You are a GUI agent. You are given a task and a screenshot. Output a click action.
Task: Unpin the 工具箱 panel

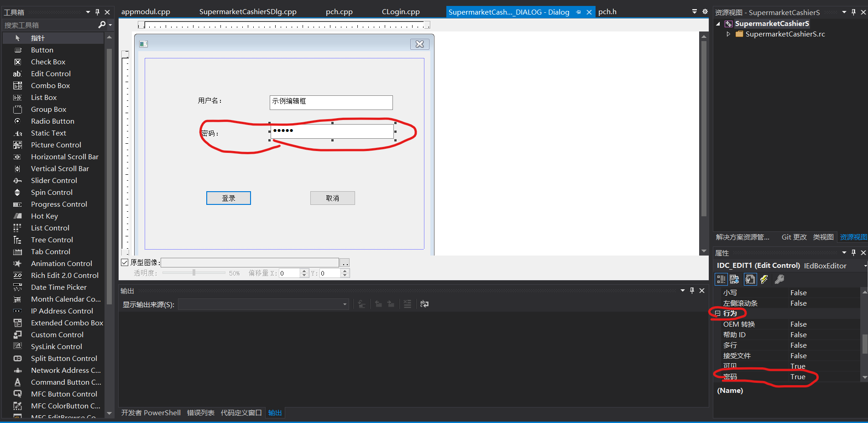[x=97, y=12]
